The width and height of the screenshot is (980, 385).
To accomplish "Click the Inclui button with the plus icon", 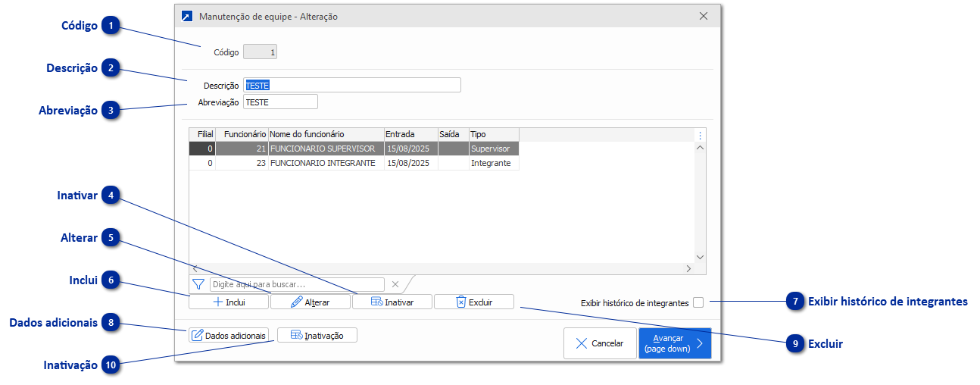I will (229, 302).
